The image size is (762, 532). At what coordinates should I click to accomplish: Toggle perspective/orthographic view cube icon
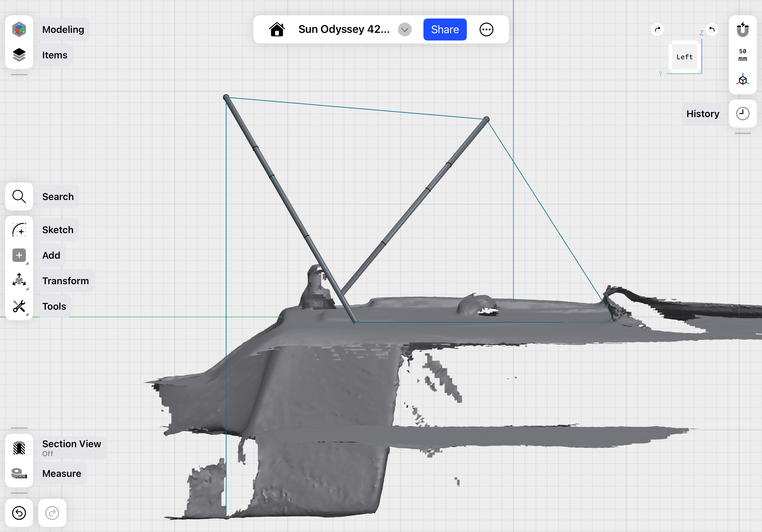[743, 80]
